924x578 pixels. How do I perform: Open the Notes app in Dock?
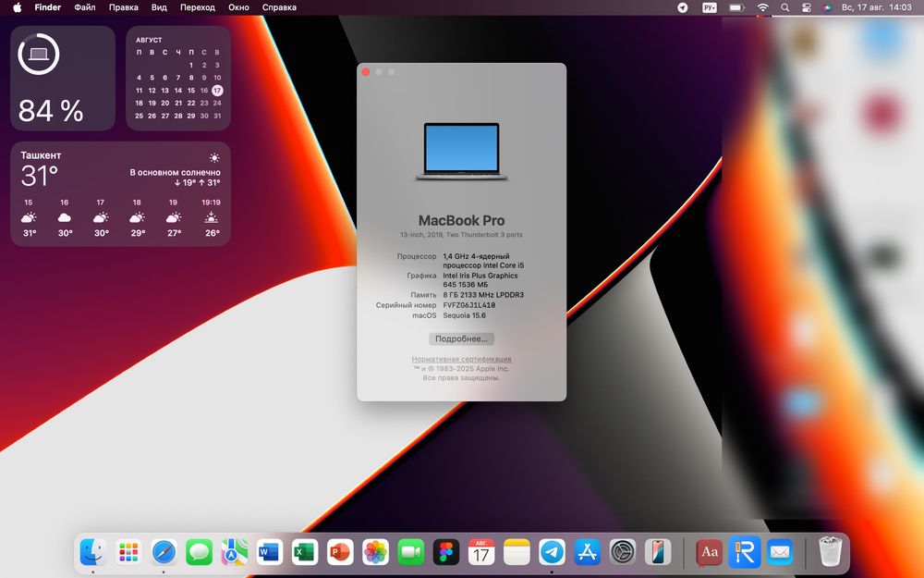pyautogui.click(x=517, y=553)
